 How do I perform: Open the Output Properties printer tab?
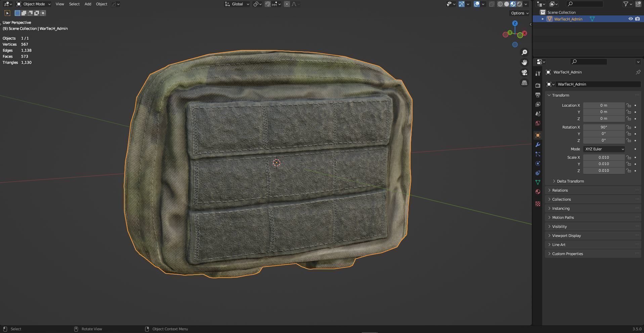[538, 95]
